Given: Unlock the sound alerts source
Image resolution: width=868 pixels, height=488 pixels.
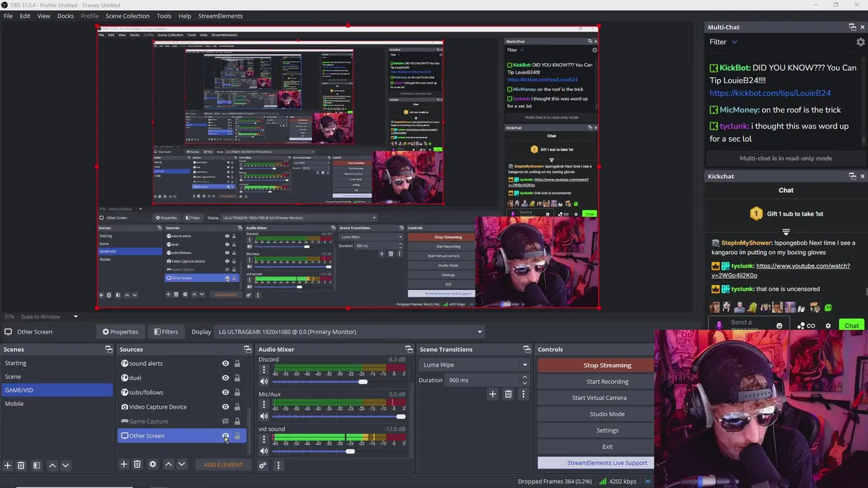Looking at the screenshot, I should point(237,363).
